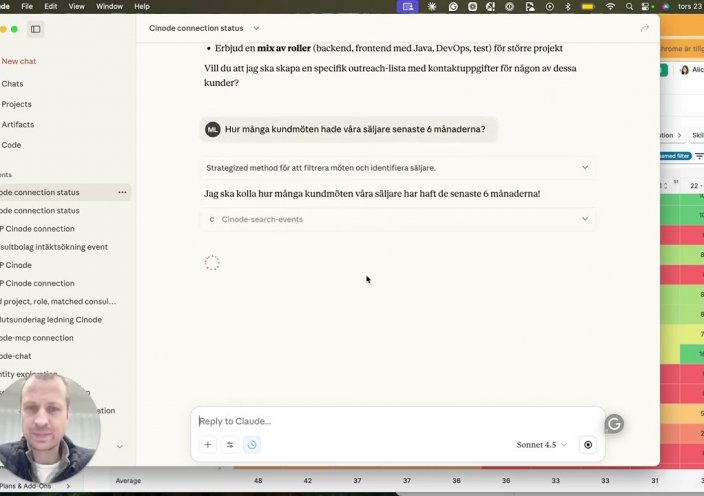Open the Sonnet 4.5 model selector
Image resolution: width=704 pixels, height=496 pixels.
tap(542, 445)
